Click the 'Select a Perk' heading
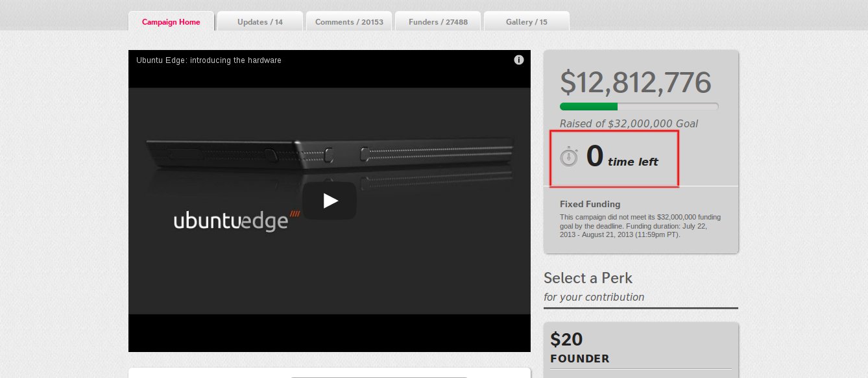This screenshot has height=378, width=868. [588, 278]
